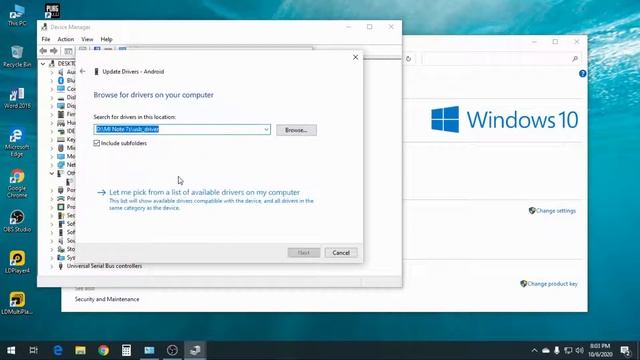Click the search magnifier in System window
The width and height of the screenshot is (640, 360).
[575, 59]
